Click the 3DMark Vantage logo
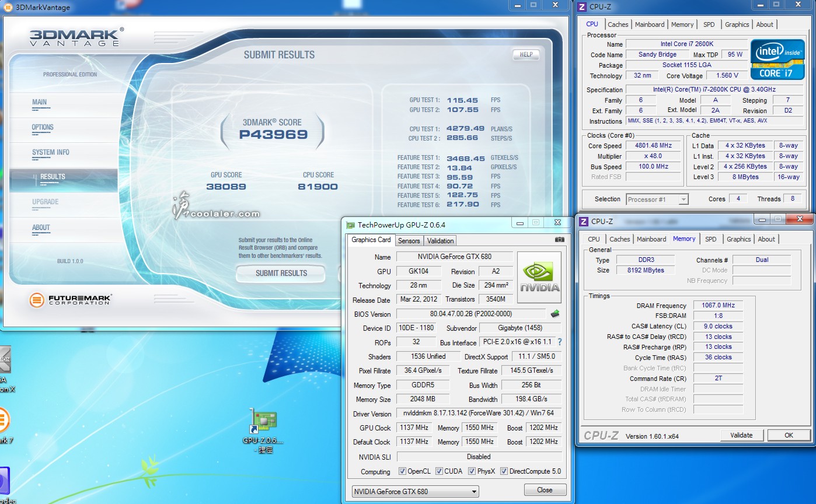The image size is (816, 504). pos(76,36)
